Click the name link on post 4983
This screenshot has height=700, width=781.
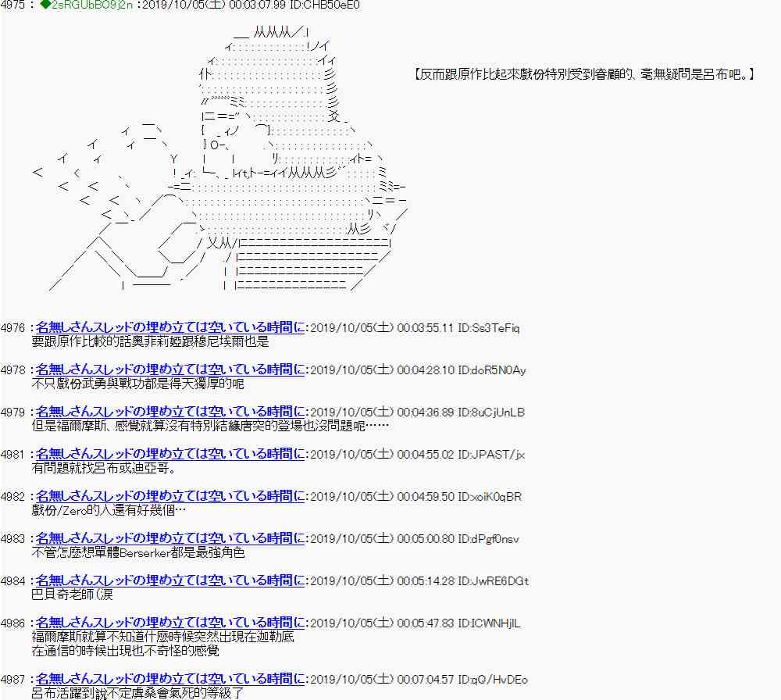tap(169, 538)
